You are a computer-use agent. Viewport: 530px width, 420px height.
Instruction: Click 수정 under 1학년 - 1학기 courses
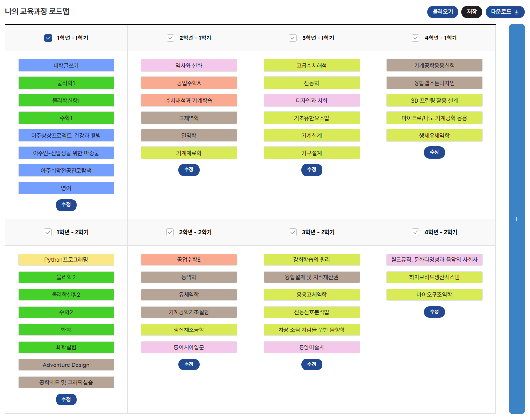pos(66,205)
